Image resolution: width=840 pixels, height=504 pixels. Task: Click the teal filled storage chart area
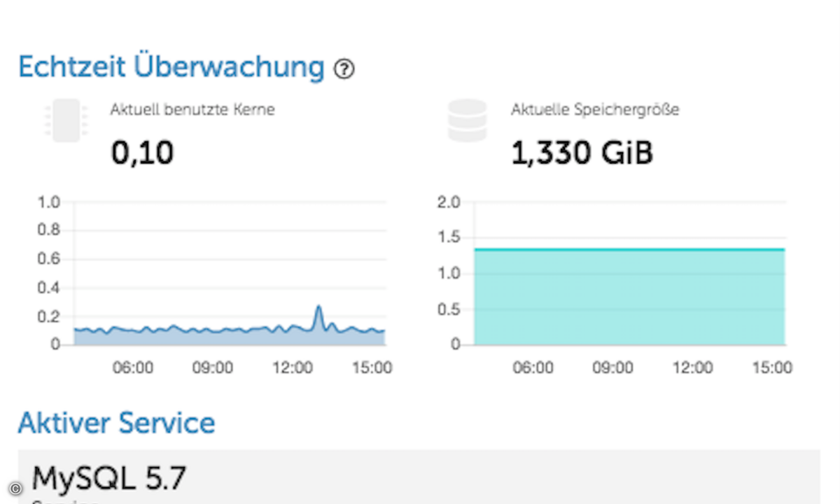pyautogui.click(x=629, y=297)
